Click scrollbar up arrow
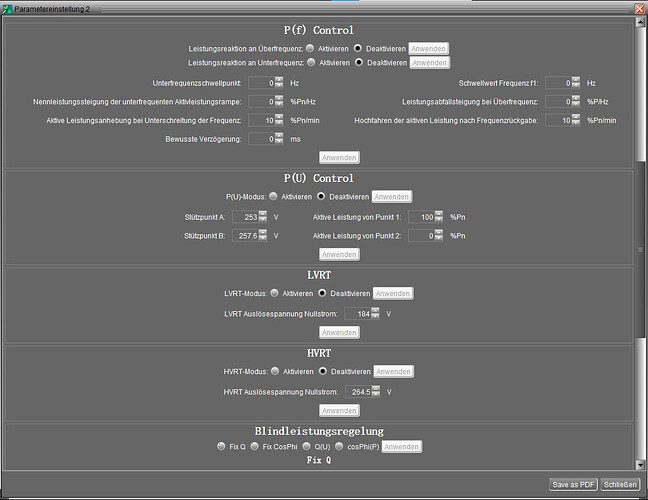 [641, 22]
